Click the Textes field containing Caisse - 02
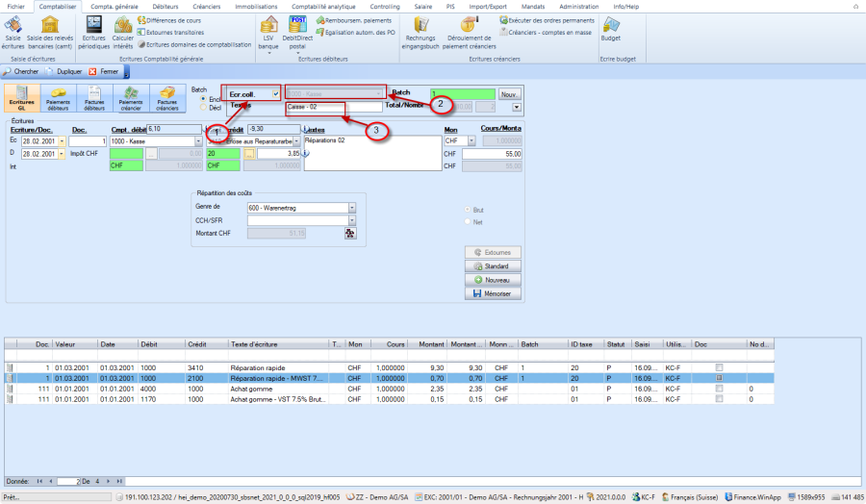This screenshot has height=504, width=866. [x=332, y=107]
